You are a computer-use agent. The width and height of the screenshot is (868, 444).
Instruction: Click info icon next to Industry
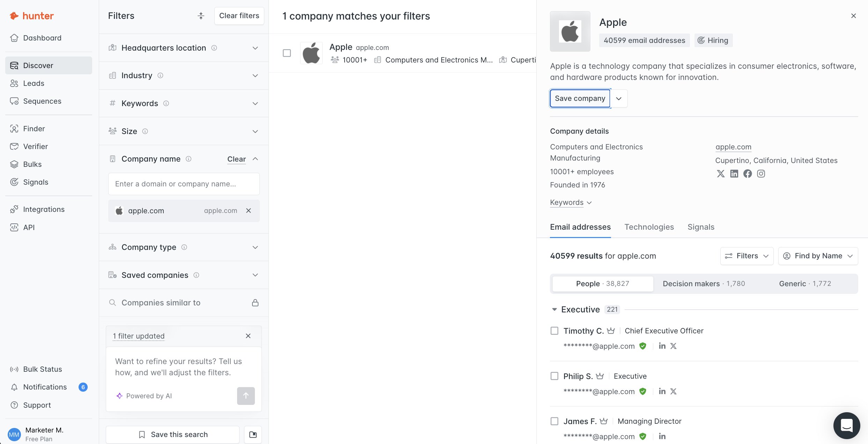[160, 75]
